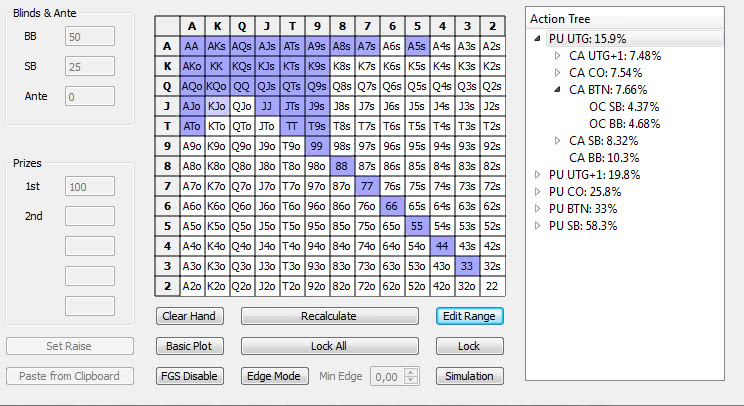Expand the PU SB: 58.3% node

coord(539,226)
